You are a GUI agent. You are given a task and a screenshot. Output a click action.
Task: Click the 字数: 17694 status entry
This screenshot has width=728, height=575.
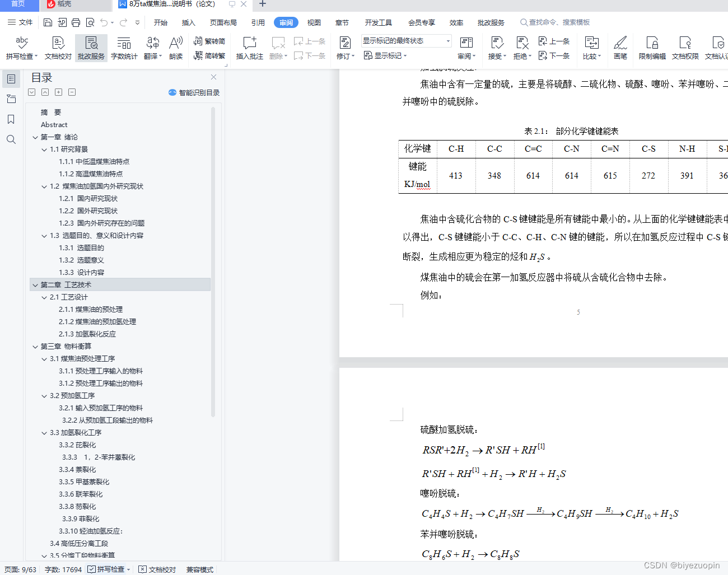pos(63,569)
